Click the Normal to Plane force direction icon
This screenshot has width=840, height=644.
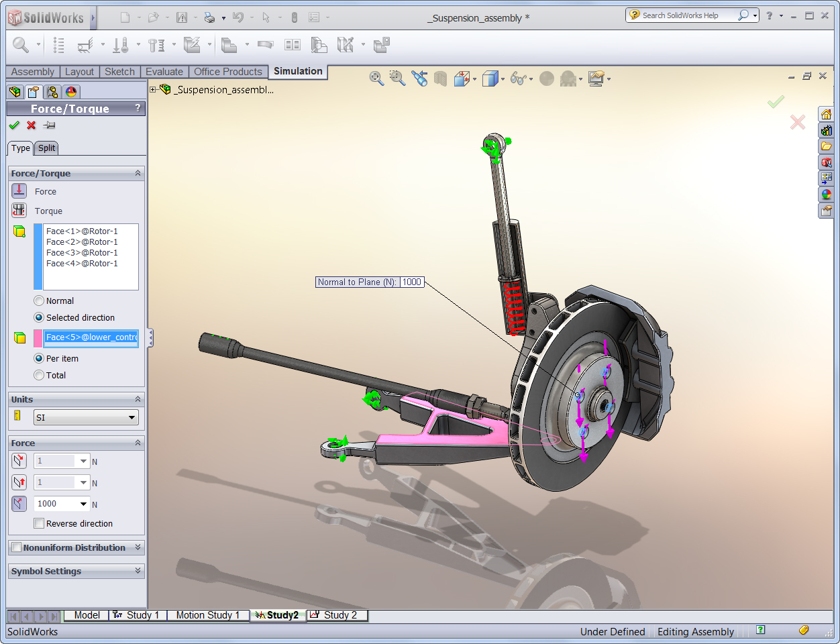(x=19, y=504)
